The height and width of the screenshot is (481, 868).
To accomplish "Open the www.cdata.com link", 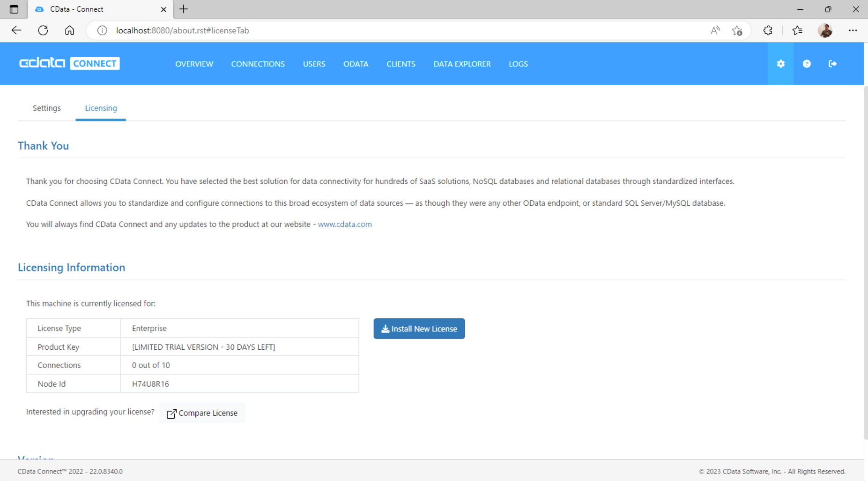I will pyautogui.click(x=345, y=224).
